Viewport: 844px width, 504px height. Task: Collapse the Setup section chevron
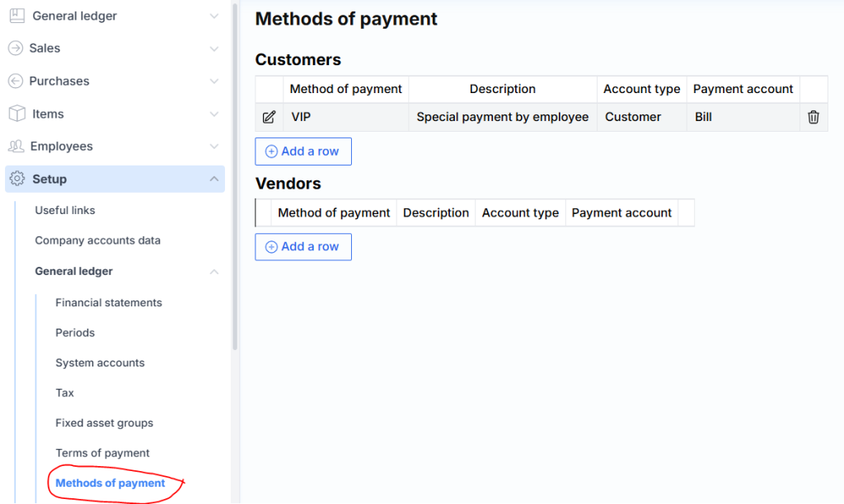pyautogui.click(x=214, y=179)
